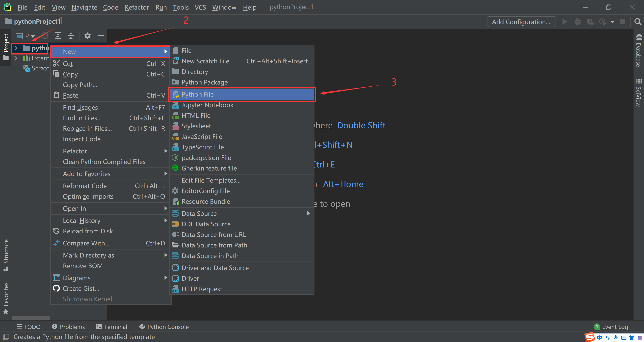Click the Run with Coverage icon
This screenshot has height=342, width=644.
click(591, 22)
